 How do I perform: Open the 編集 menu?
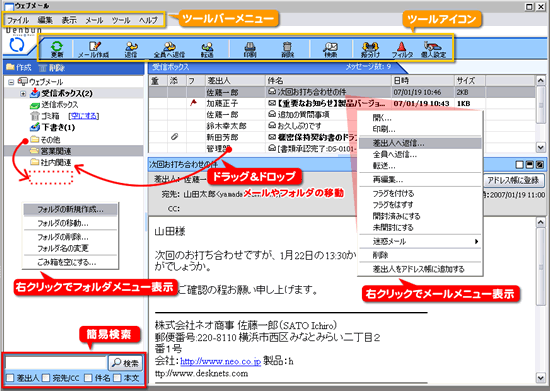(45, 20)
